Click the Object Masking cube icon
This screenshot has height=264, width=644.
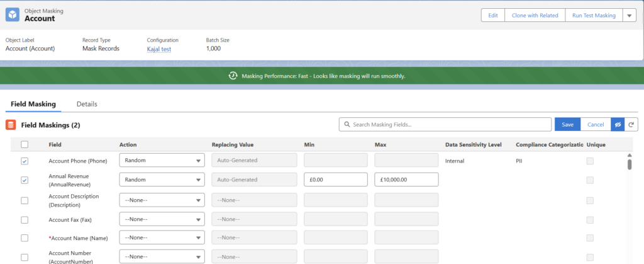tap(13, 15)
